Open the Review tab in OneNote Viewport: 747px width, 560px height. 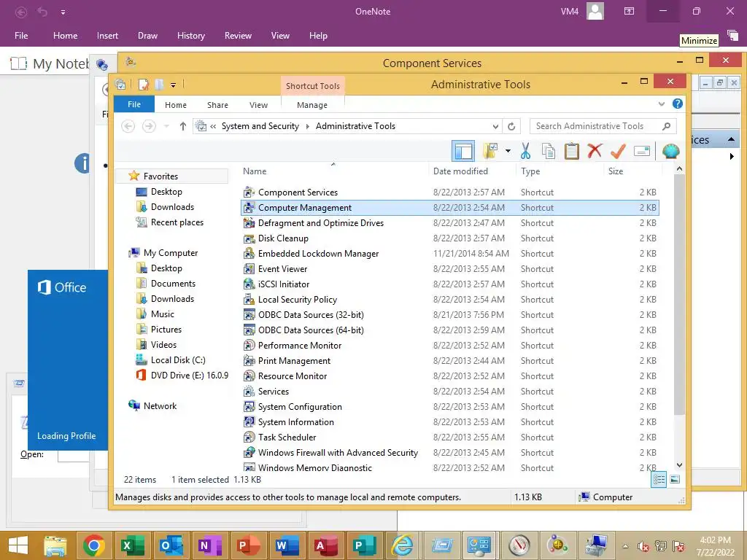(x=239, y=36)
